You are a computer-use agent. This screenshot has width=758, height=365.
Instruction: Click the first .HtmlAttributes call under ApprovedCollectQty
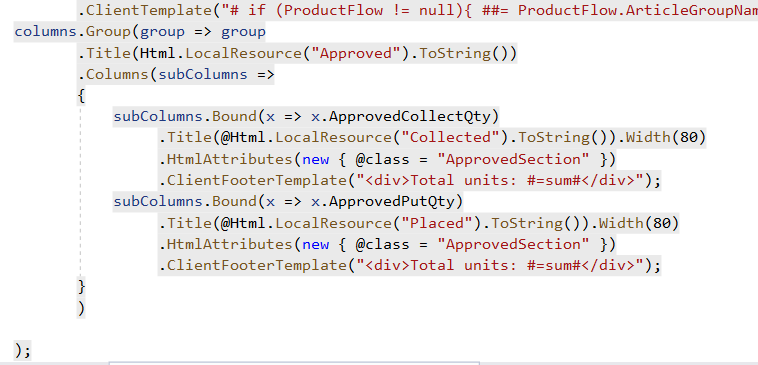click(225, 159)
